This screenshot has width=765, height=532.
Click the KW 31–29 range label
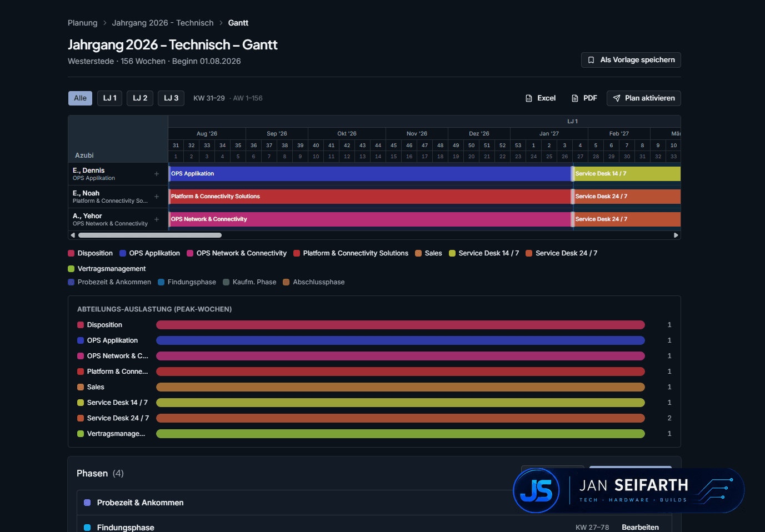(209, 98)
